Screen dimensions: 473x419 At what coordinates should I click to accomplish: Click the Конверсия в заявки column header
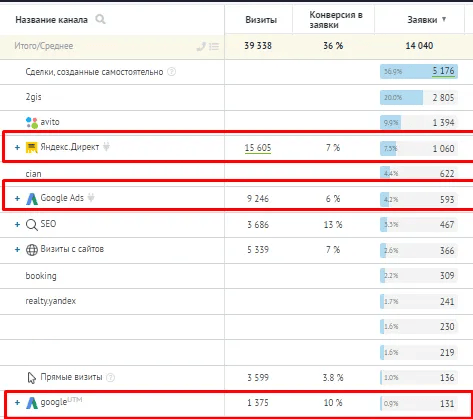pos(336,20)
